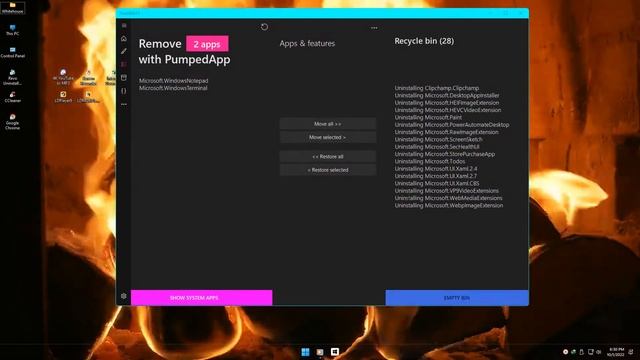This screenshot has width=640, height=360.
Task: Click the taskbar clock showing date and time
Action: coord(616,352)
